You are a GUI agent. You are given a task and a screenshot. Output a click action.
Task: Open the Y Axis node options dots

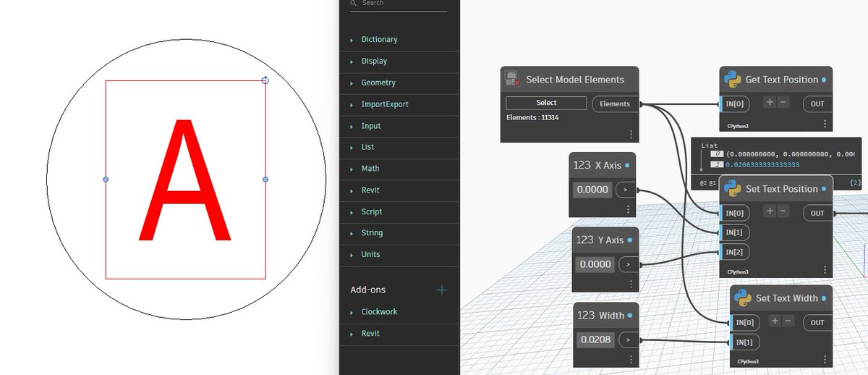click(x=629, y=284)
